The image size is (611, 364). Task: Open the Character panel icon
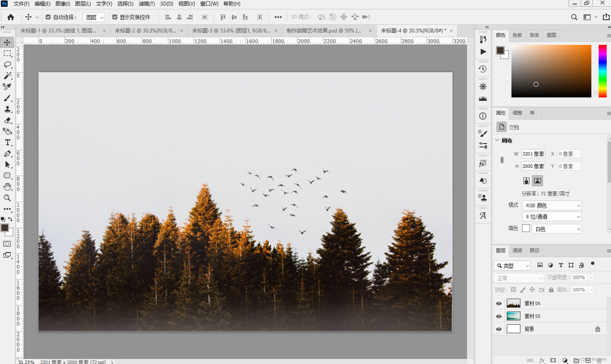pyautogui.click(x=483, y=216)
